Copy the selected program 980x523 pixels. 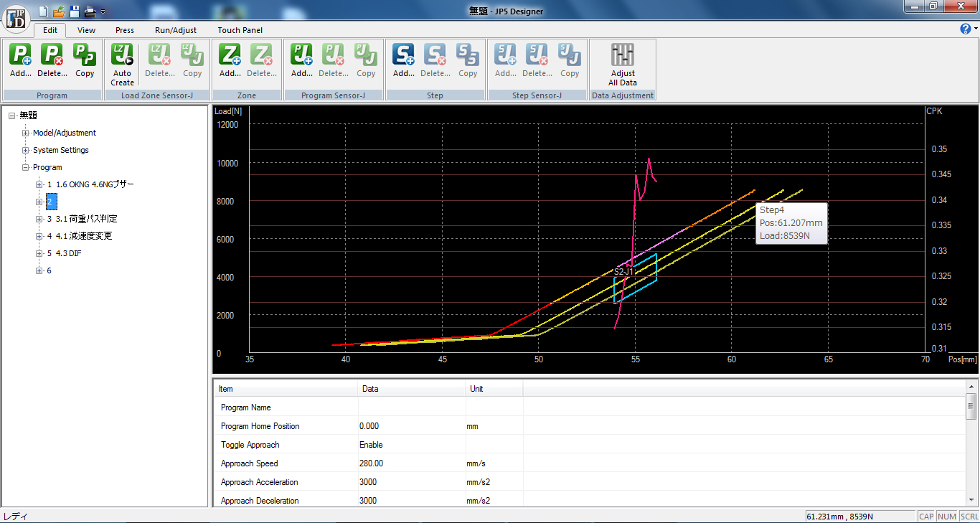pos(85,60)
